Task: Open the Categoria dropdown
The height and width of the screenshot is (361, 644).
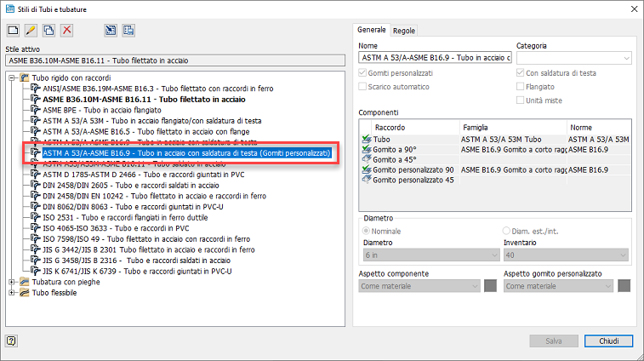Action: tap(573, 58)
